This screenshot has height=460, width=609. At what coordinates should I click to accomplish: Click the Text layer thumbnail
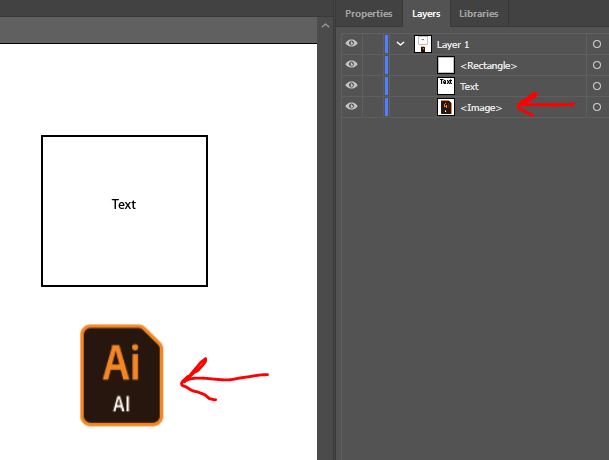[446, 86]
